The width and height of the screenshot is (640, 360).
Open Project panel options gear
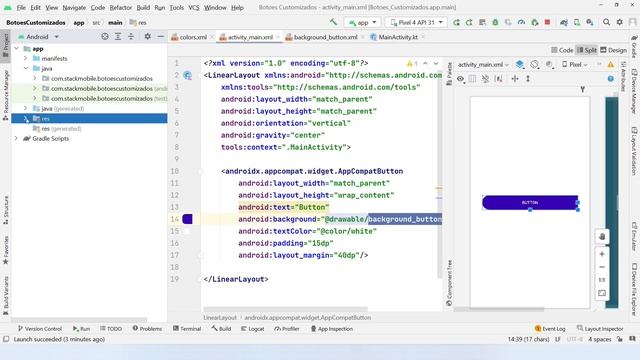pos(147,37)
